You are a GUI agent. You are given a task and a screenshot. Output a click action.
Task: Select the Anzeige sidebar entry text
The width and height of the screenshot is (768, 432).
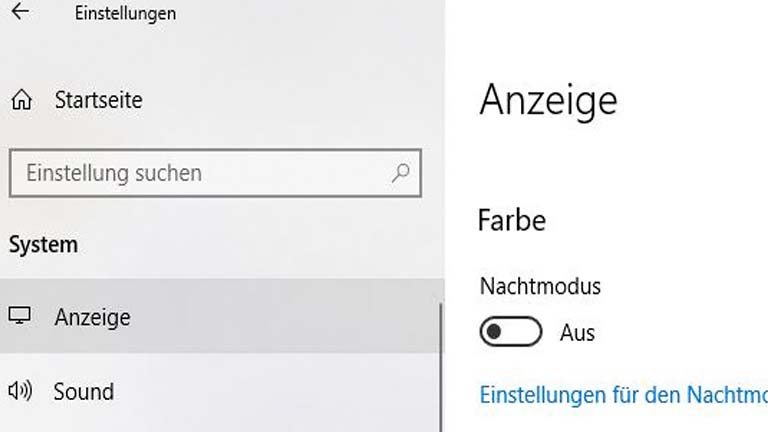click(92, 318)
